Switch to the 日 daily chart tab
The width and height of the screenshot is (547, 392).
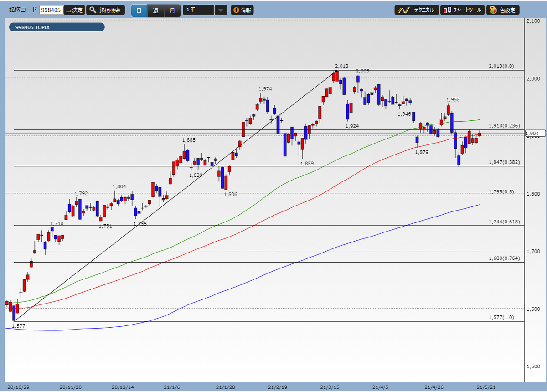coord(139,10)
